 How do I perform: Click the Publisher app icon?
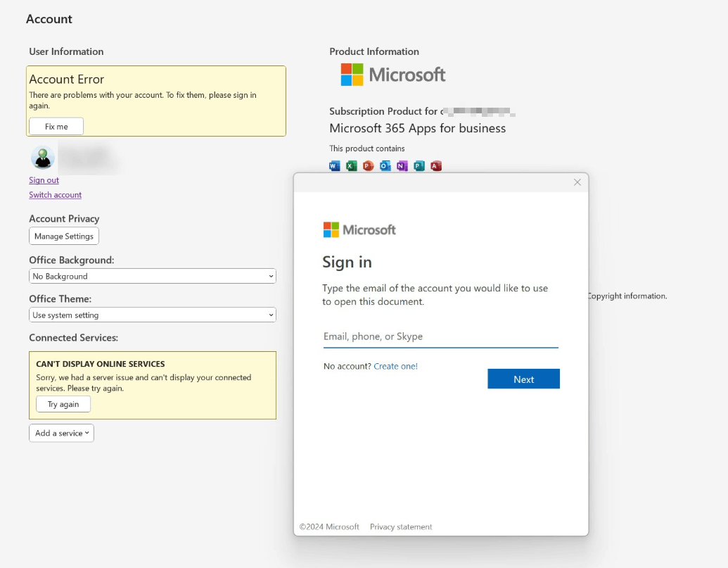pyautogui.click(x=419, y=166)
